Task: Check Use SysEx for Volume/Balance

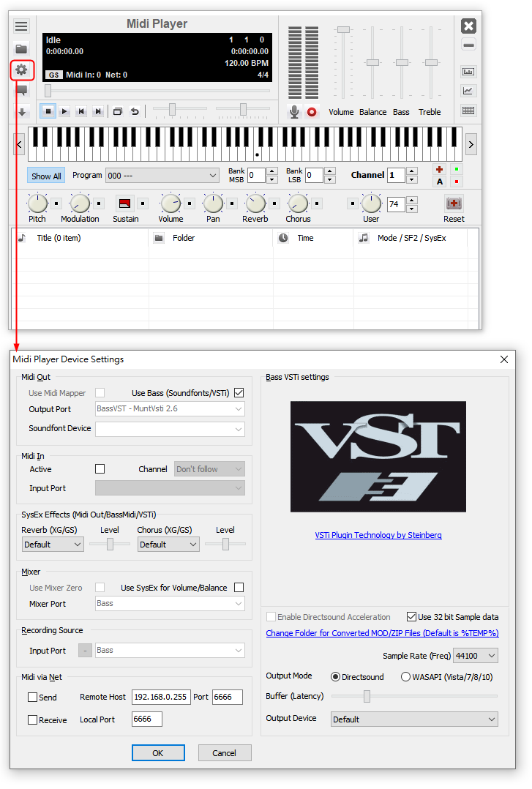Action: click(239, 587)
